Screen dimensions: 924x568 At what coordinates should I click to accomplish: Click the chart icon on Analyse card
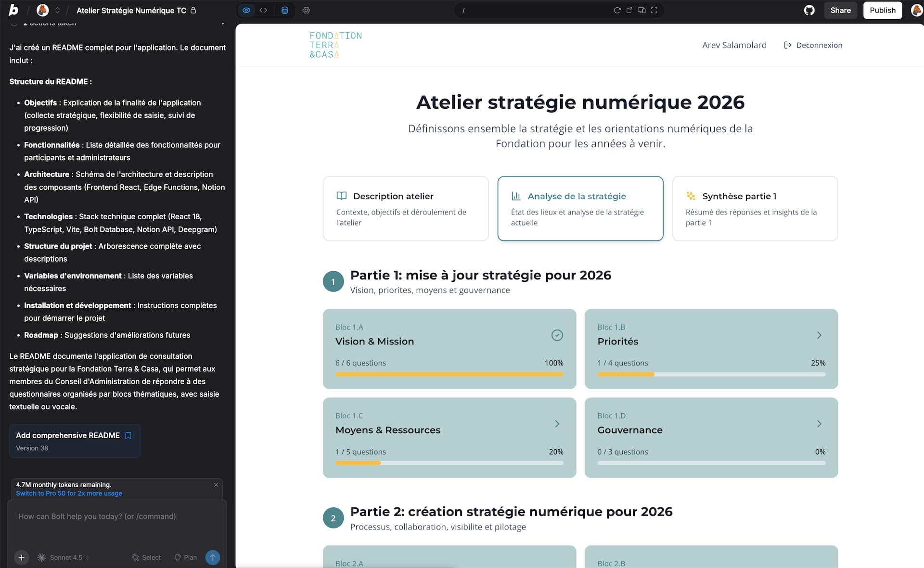[x=516, y=196]
